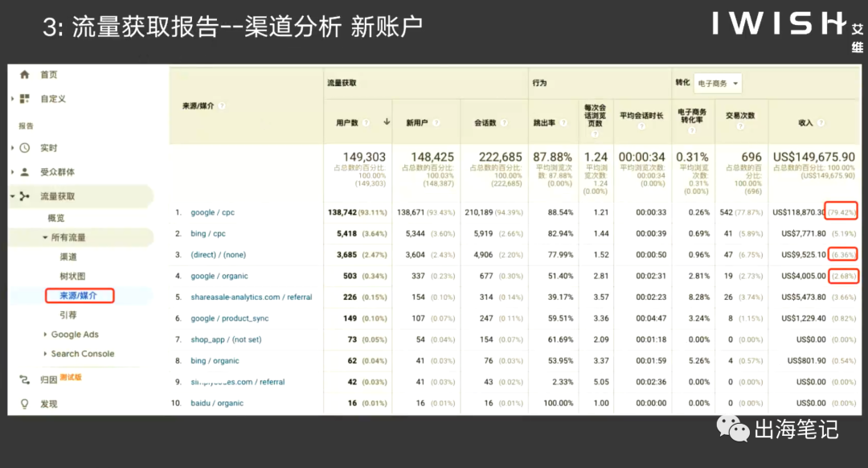Click help icon next to 会话数 column

[x=503, y=121]
